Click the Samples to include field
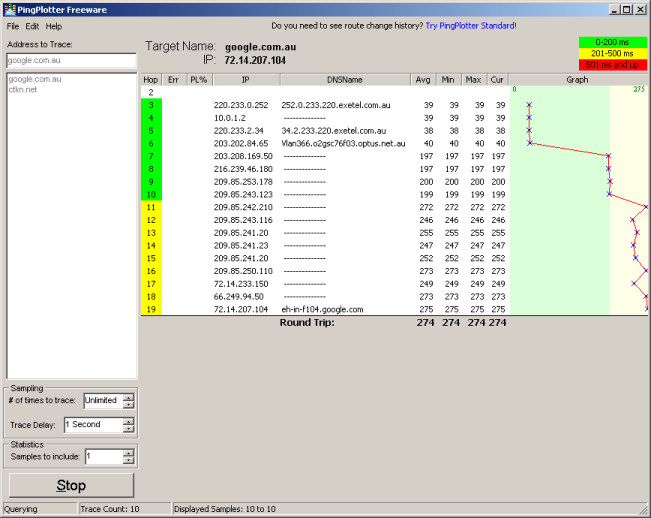 tap(104, 457)
